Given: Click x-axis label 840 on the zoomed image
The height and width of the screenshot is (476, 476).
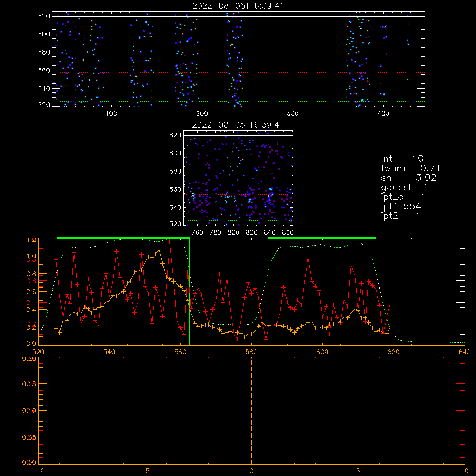Looking at the screenshot, I should pyautogui.click(x=269, y=233).
